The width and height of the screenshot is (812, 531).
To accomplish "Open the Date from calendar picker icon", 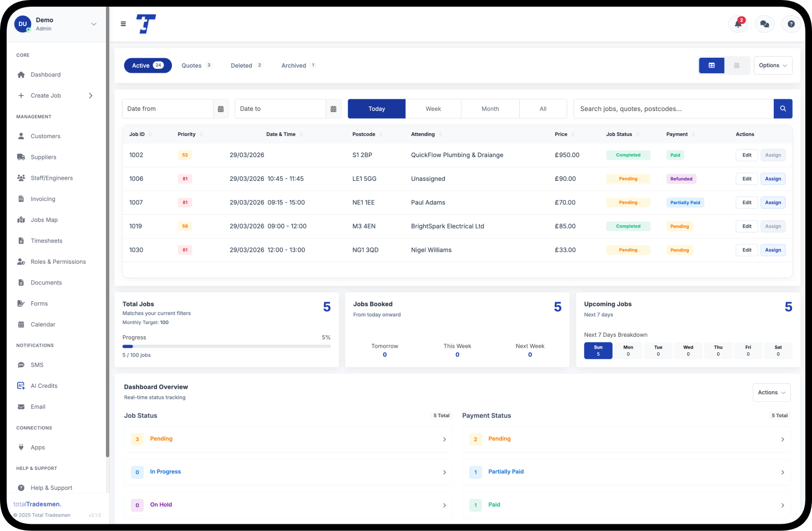I will 221,109.
